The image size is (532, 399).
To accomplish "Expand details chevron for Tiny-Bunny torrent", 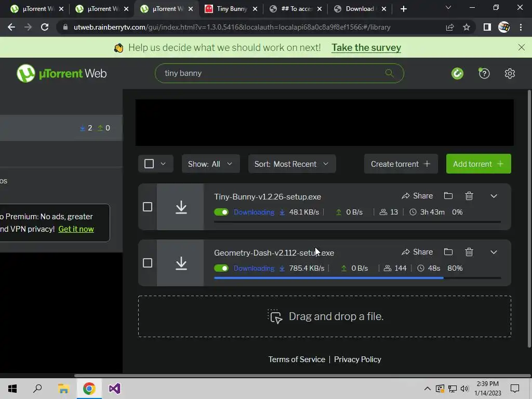I will 494,196.
